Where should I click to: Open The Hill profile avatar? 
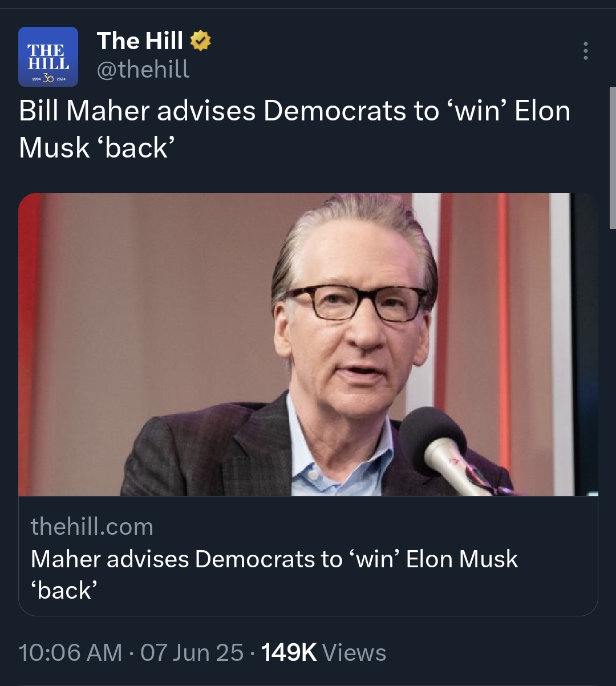point(48,57)
